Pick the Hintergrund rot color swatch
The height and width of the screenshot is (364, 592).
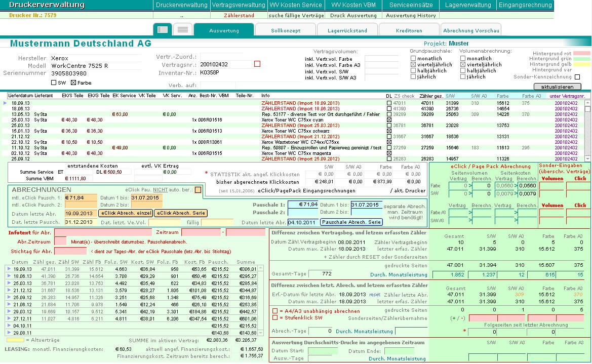point(581,53)
